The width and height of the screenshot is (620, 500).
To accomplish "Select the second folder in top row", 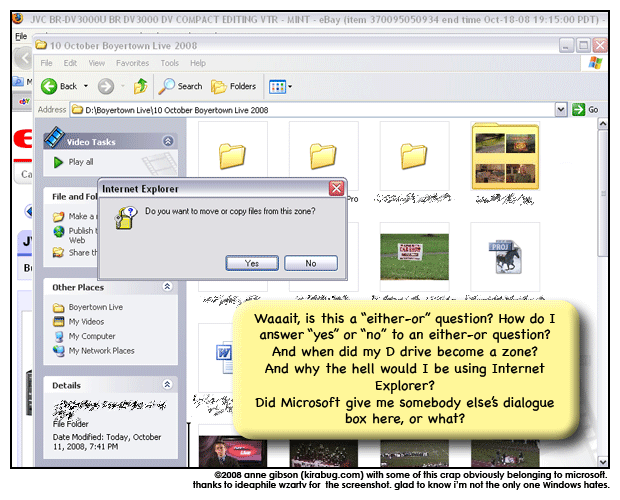I will pos(323,157).
